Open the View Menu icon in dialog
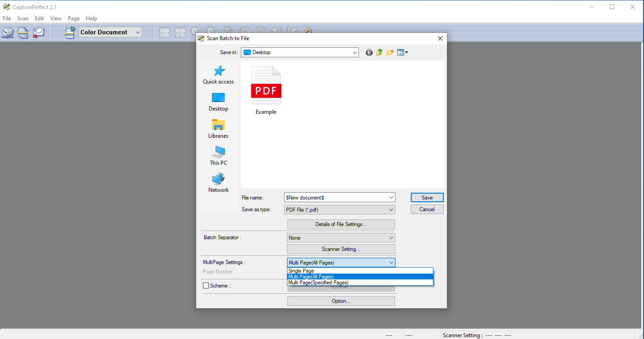The width and height of the screenshot is (644, 339). pos(402,53)
